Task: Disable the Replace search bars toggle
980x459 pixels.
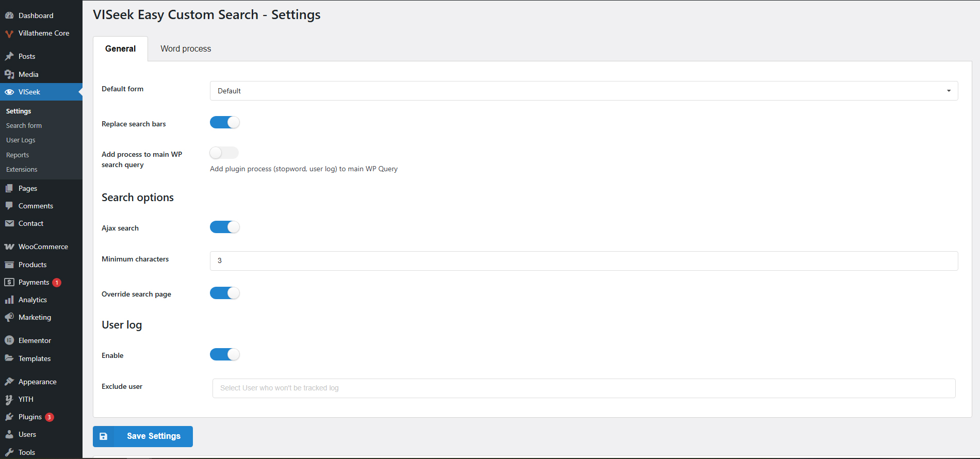Action: pos(225,123)
